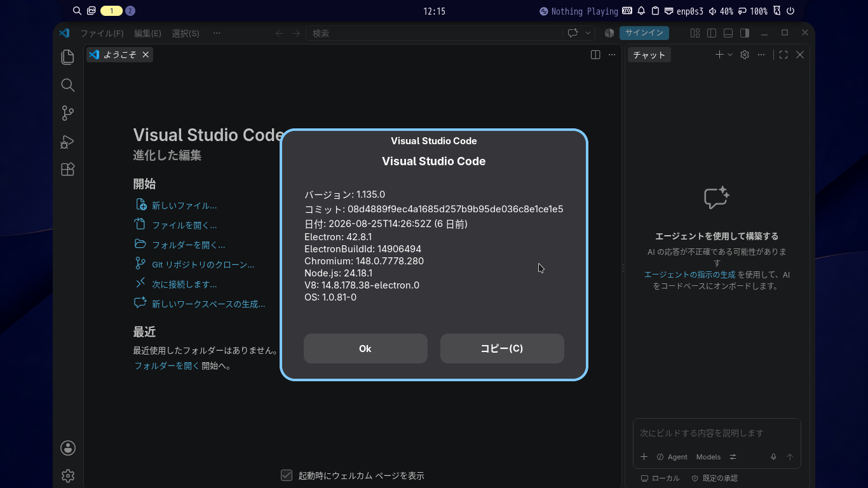Screen dimensions: 868x488
Task: Expand the dropdown arrow beside the title bar chat icon
Action: tap(588, 33)
